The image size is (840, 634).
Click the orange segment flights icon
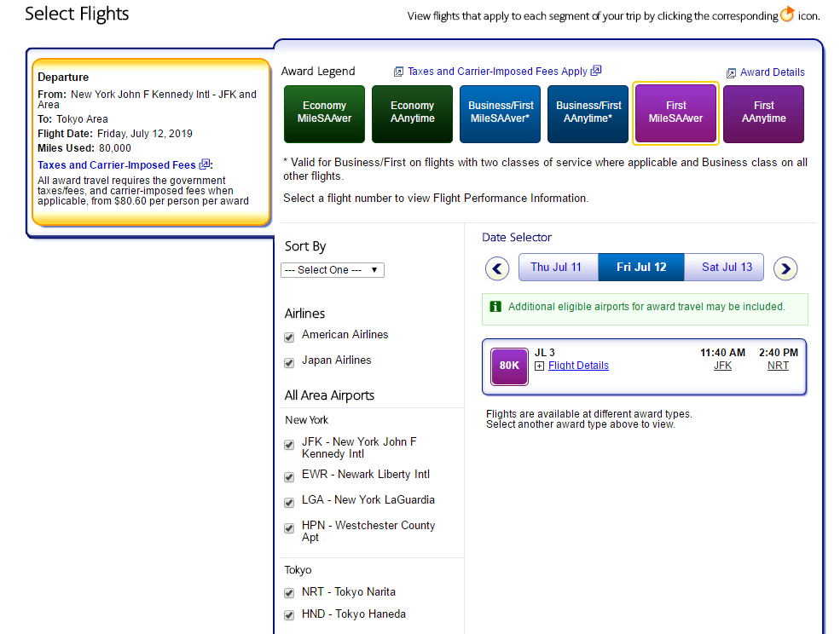787,14
